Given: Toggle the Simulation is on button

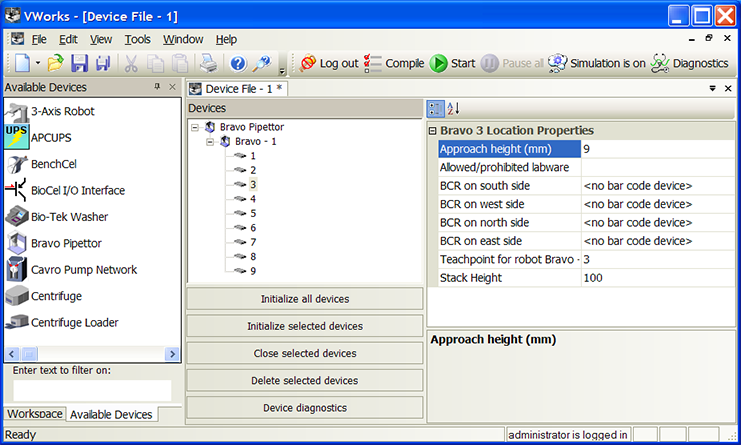Looking at the screenshot, I should (596, 63).
